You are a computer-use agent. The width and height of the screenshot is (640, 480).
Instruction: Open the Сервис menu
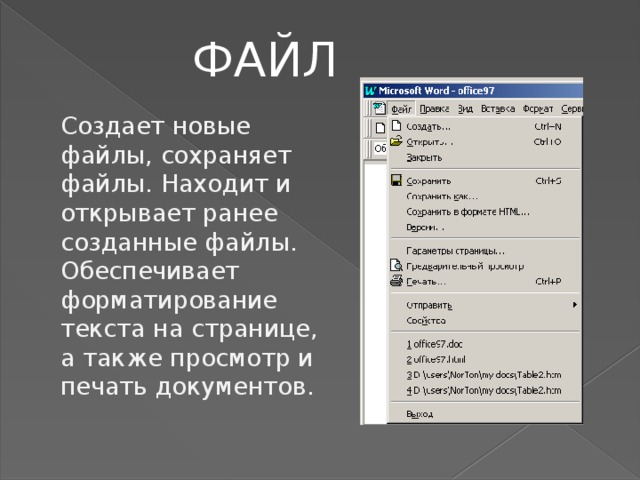pyautogui.click(x=571, y=109)
